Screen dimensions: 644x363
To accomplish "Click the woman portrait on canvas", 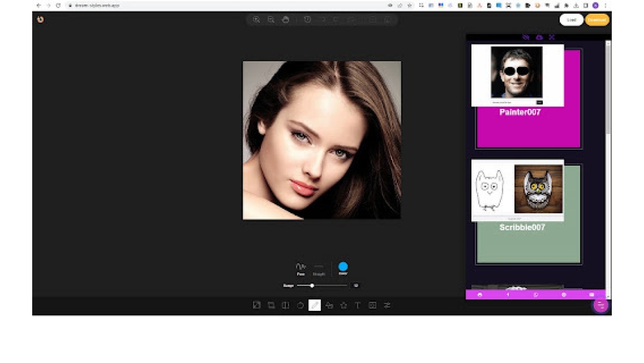I will pyautogui.click(x=322, y=140).
